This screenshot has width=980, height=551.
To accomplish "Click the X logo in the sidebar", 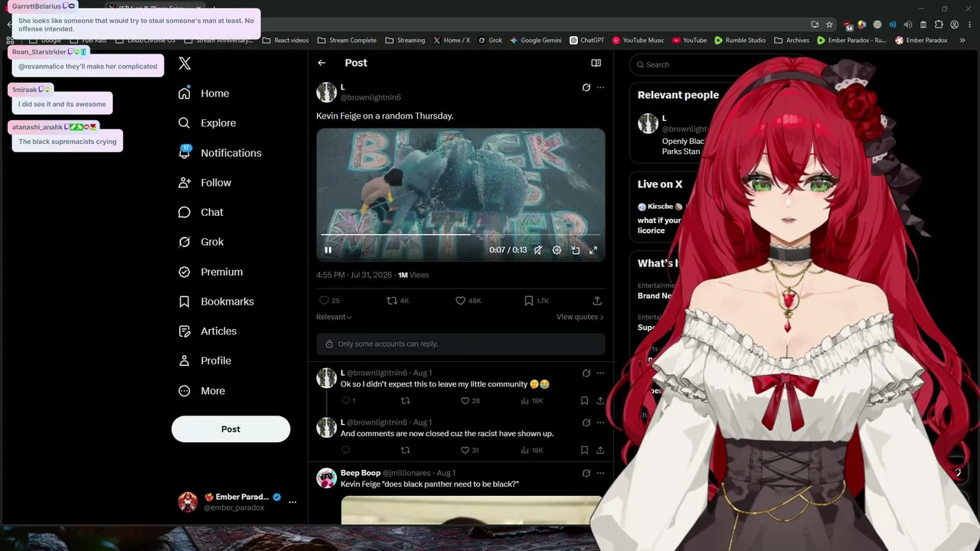I will tap(185, 64).
